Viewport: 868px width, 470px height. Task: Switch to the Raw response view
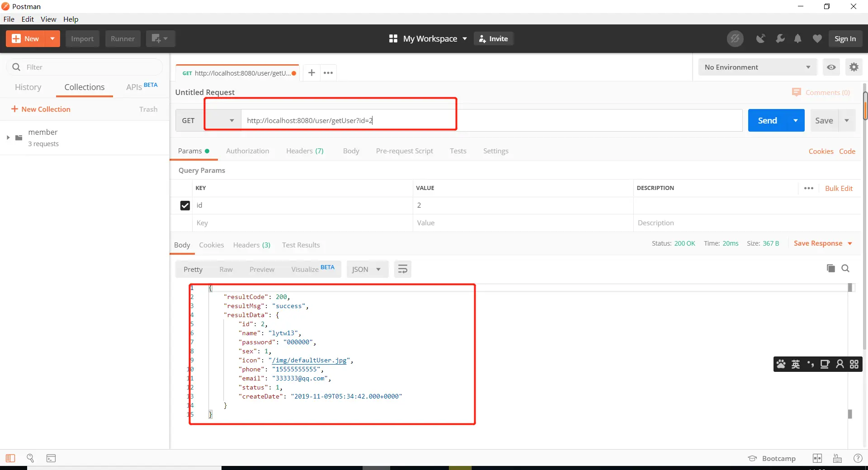point(226,270)
